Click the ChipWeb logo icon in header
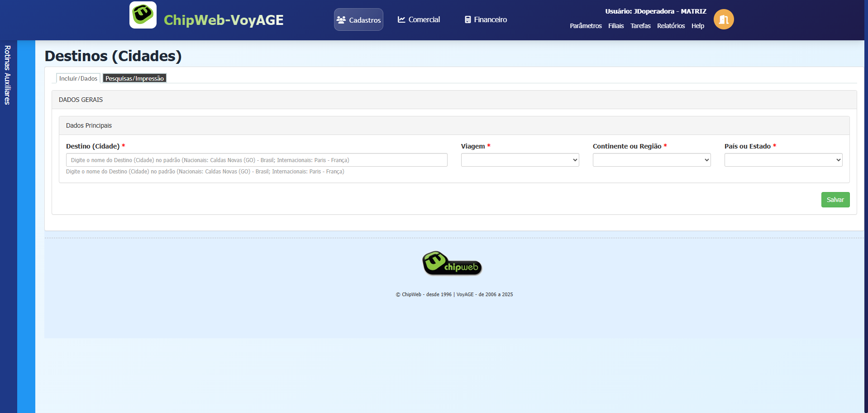The image size is (868, 413). coord(143,15)
